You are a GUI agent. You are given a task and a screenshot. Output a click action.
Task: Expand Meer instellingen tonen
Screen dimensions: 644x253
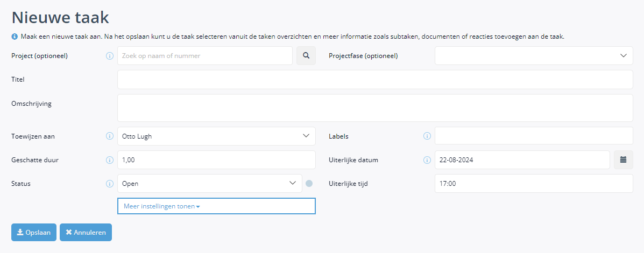(216, 206)
